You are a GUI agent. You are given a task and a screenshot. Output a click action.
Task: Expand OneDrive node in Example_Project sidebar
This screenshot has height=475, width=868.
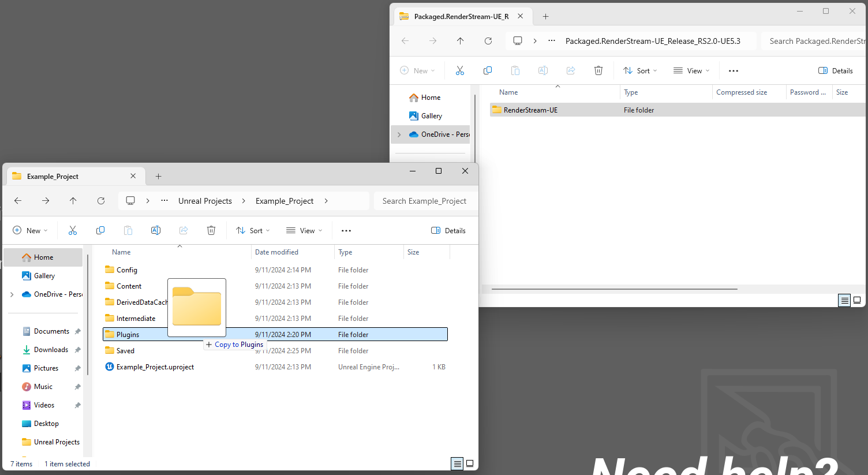click(12, 294)
